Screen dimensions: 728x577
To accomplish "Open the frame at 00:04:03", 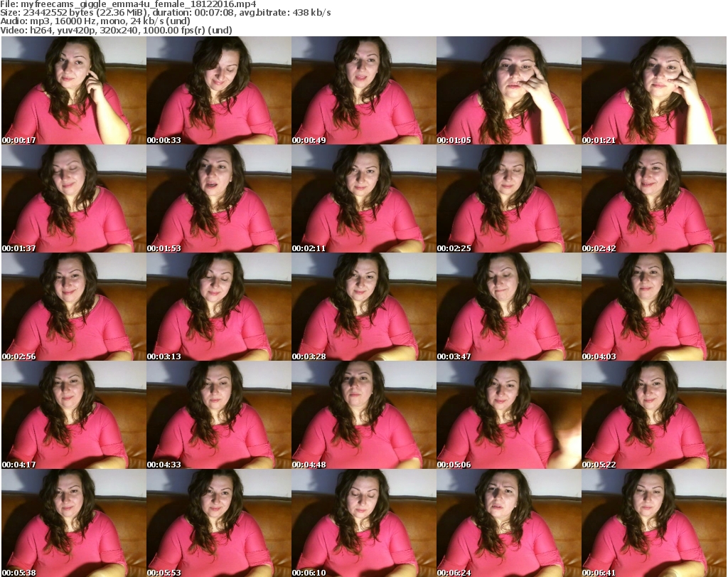I will point(653,307).
